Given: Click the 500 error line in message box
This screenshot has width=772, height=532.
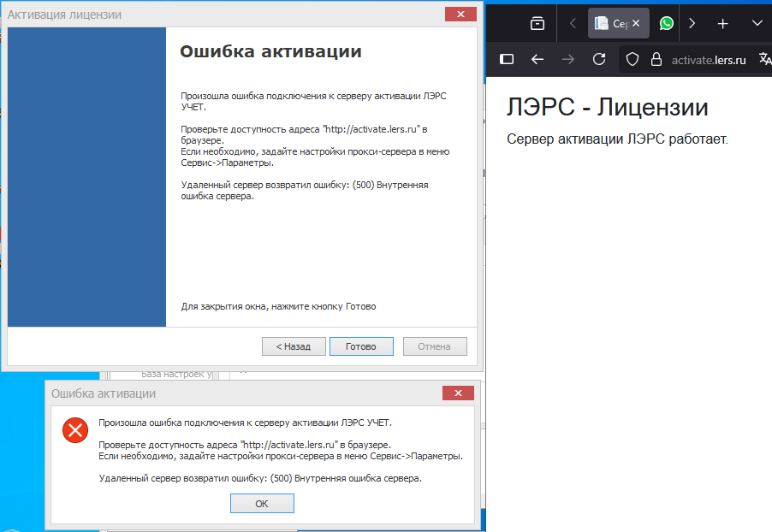Looking at the screenshot, I should click(x=260, y=478).
